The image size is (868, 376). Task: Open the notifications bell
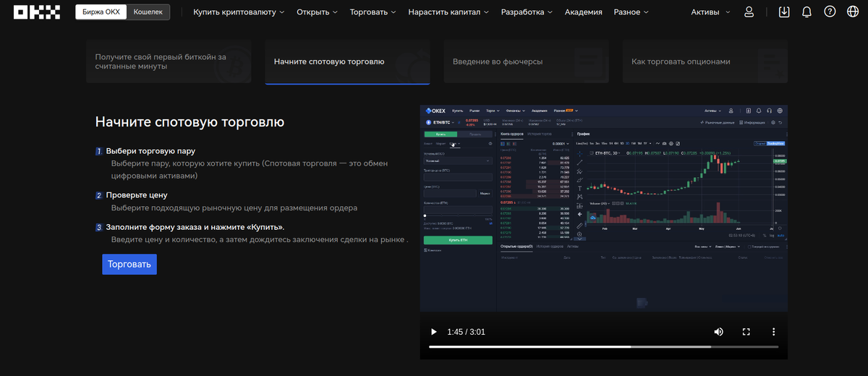point(807,12)
